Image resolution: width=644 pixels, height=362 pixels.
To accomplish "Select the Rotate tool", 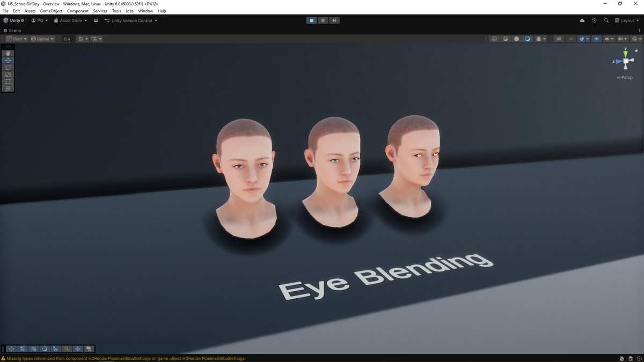I will 8,67.
